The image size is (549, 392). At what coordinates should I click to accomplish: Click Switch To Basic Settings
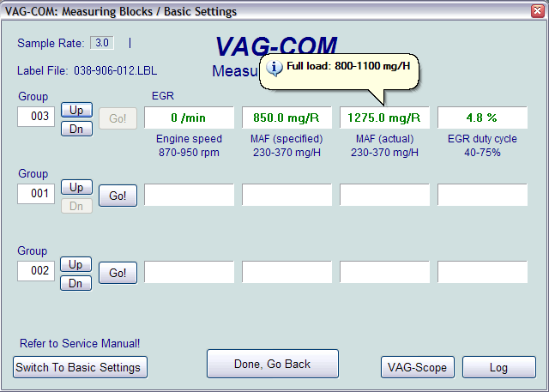tap(80, 367)
